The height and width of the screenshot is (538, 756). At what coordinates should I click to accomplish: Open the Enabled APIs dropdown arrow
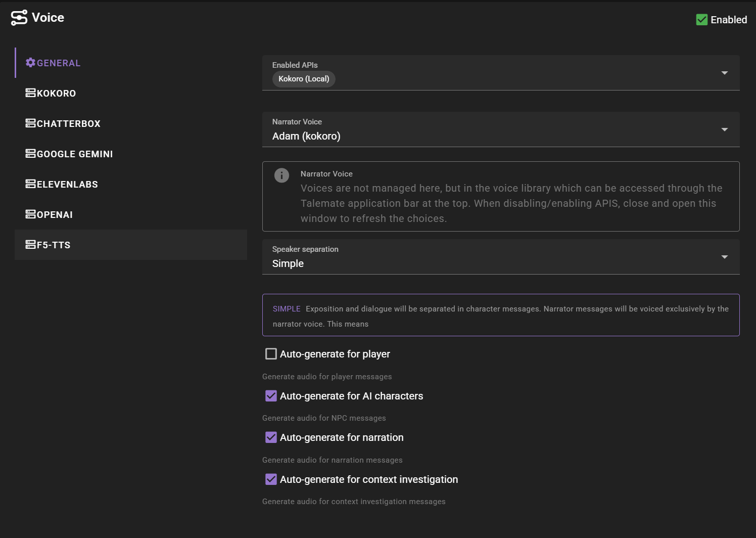(724, 73)
